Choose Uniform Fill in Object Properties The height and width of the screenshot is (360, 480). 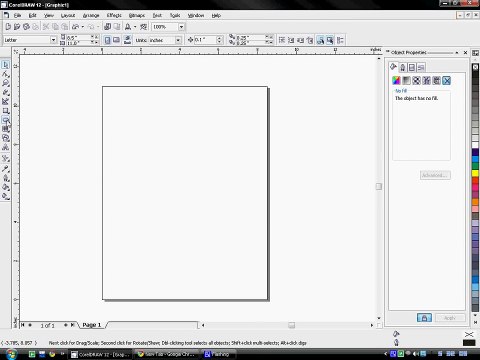coord(396,80)
